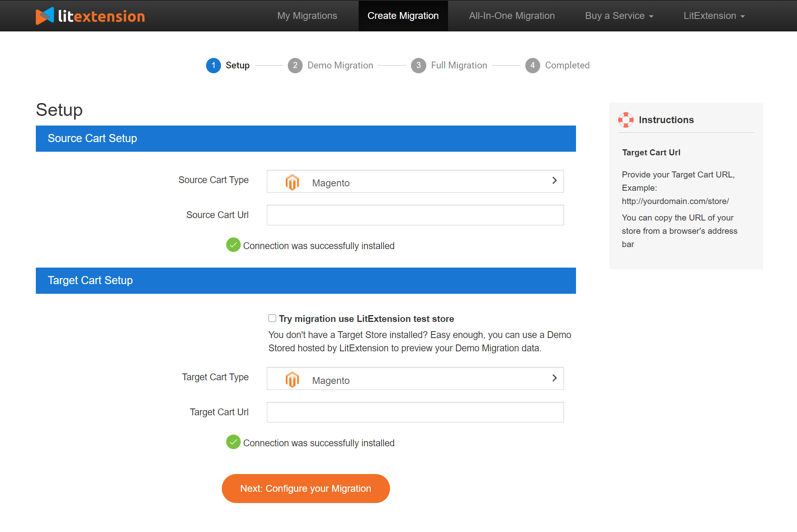Click the Instructions heading
Viewport: 797px width, 532px height.
click(666, 120)
